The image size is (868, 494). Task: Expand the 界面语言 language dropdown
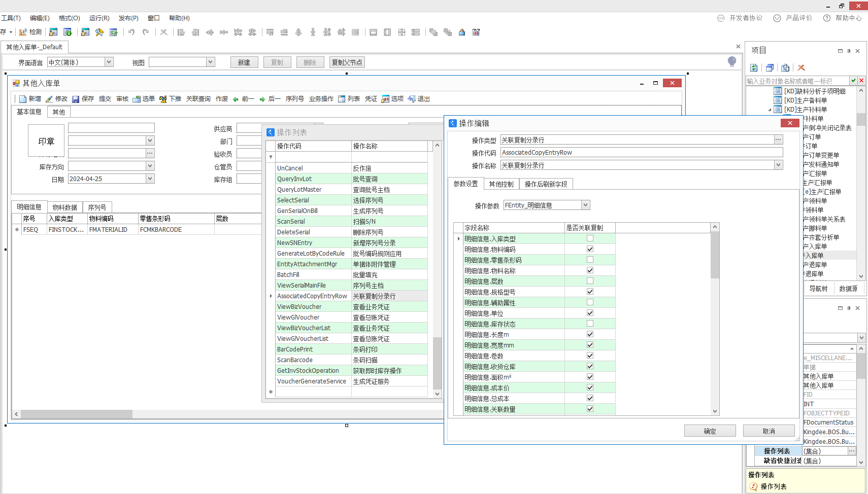click(x=109, y=62)
